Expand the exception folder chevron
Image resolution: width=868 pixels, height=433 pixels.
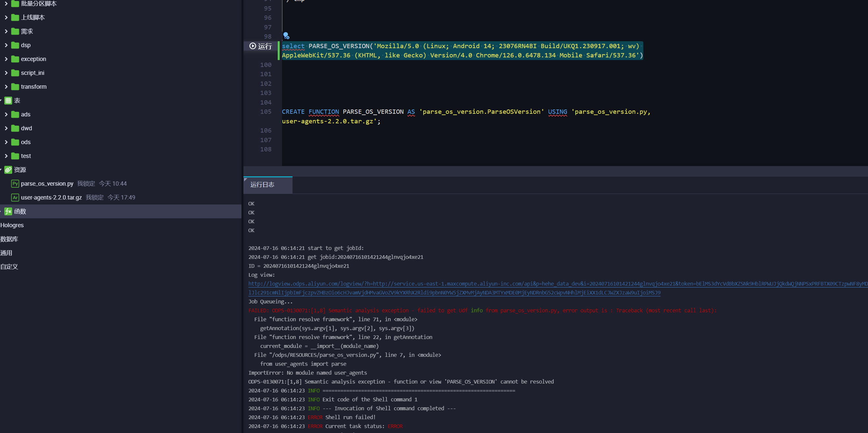[x=6, y=59]
